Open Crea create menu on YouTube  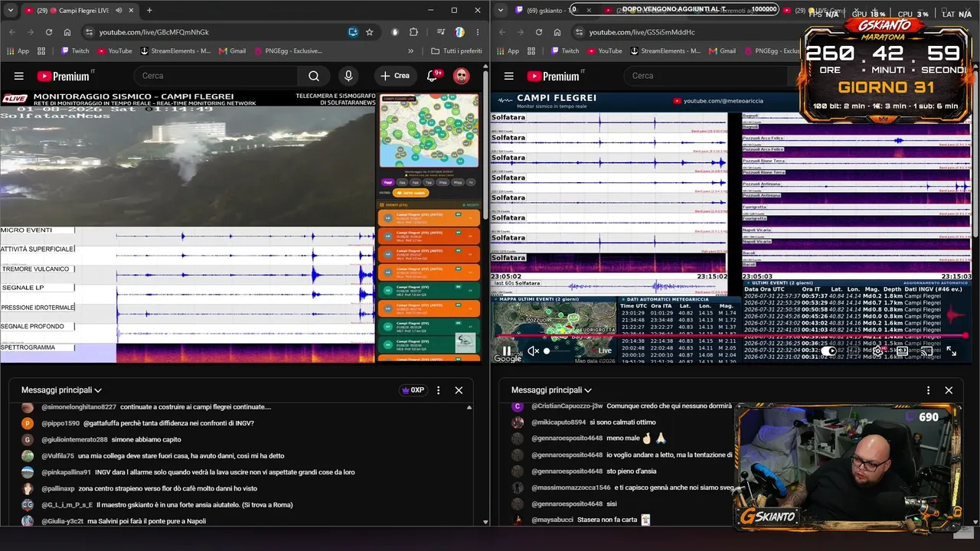click(395, 76)
